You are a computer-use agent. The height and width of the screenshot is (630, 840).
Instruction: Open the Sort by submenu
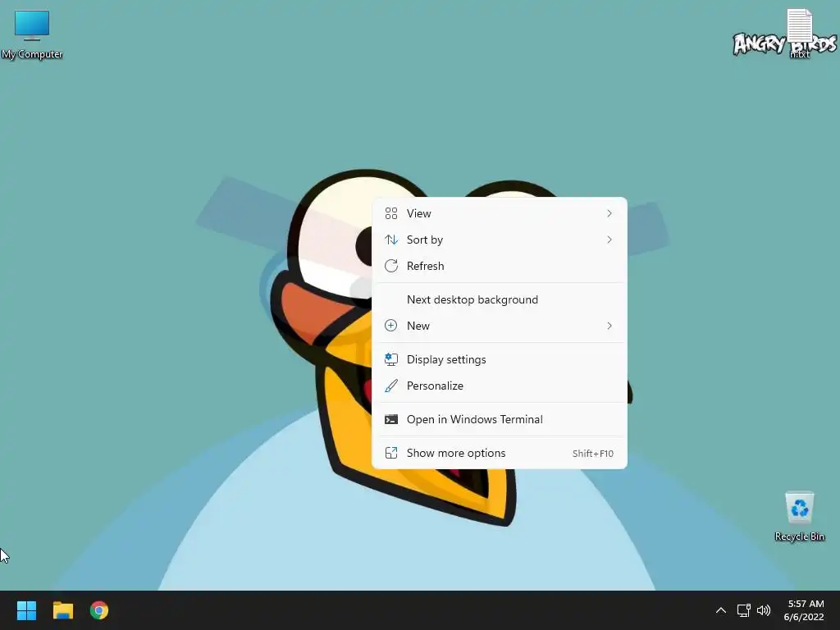500,240
